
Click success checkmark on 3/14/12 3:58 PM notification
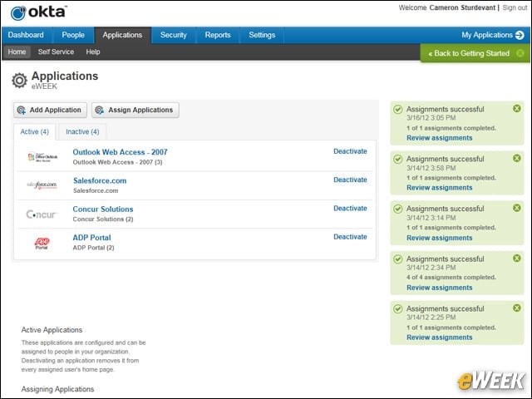click(x=398, y=159)
